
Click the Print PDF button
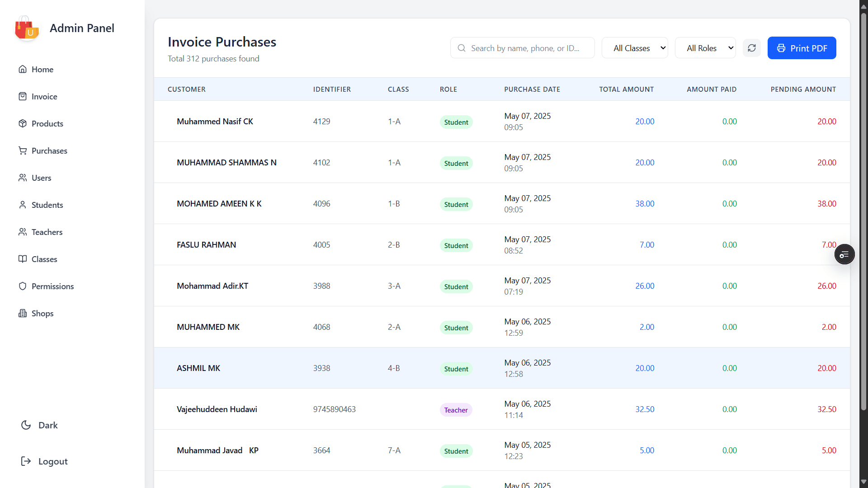(802, 48)
